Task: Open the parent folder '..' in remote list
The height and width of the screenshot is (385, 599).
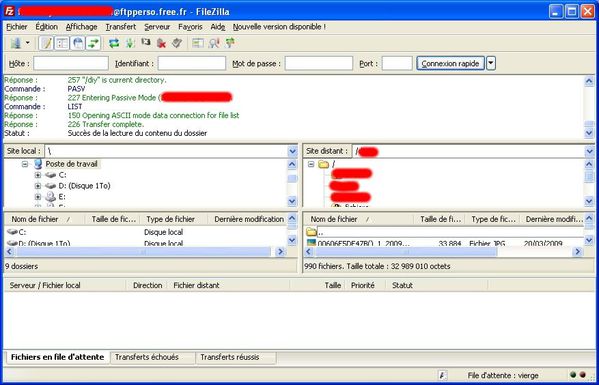Action: (x=444, y=232)
